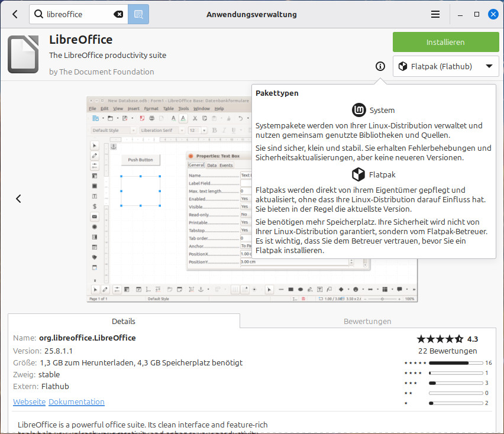Viewport: 504px width, 434px height.
Task: Open the hamburger menu
Action: [435, 14]
